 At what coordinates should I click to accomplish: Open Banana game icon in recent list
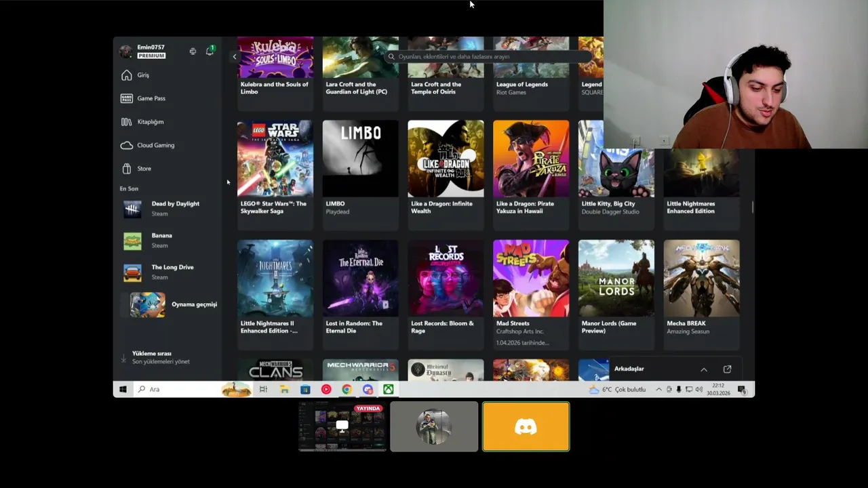click(x=132, y=241)
